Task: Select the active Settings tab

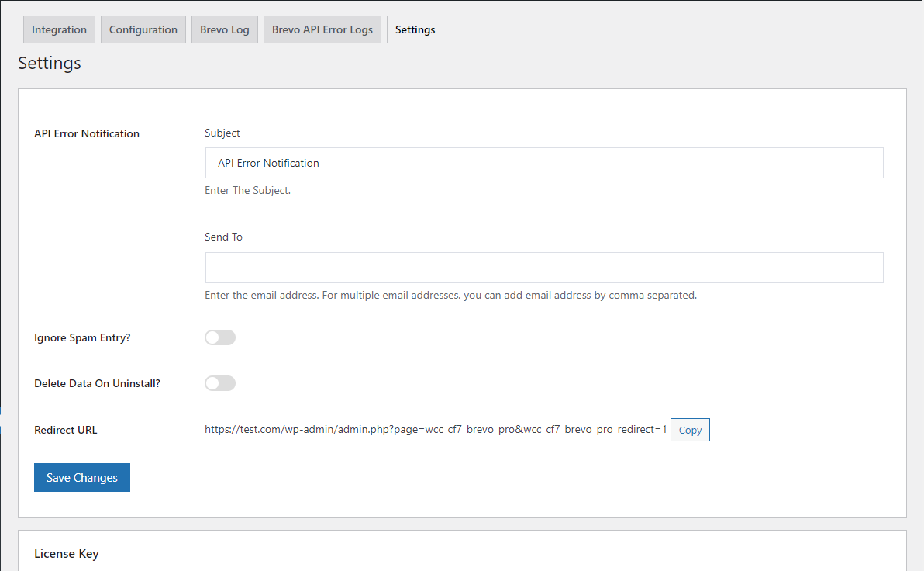Action: [415, 29]
